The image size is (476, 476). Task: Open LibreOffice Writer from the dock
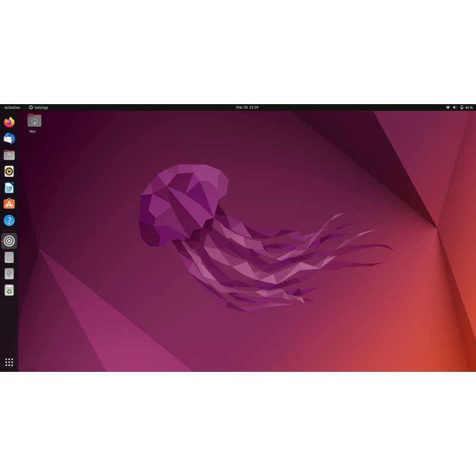point(9,188)
